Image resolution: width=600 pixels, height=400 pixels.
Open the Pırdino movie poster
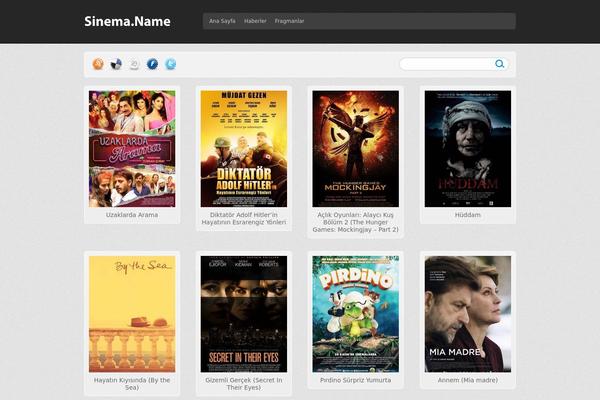(355, 314)
